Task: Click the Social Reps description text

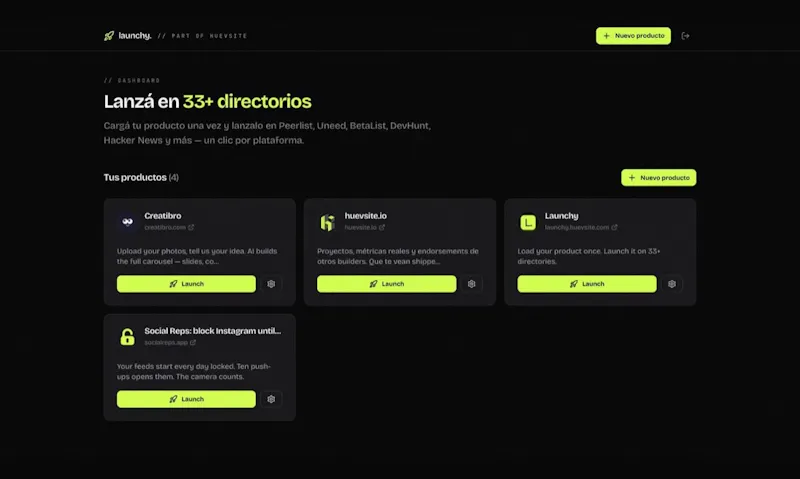Action: pos(194,371)
